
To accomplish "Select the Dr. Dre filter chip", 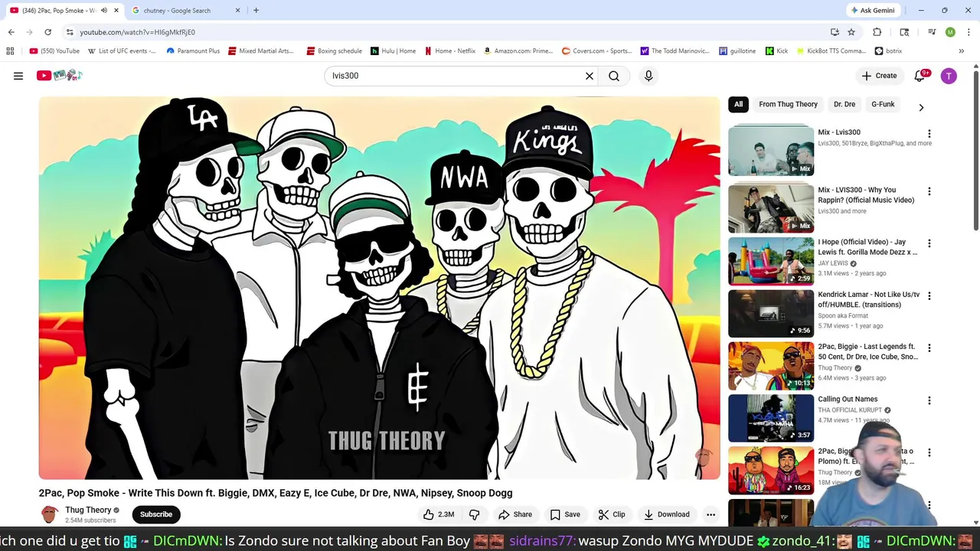I will (844, 104).
